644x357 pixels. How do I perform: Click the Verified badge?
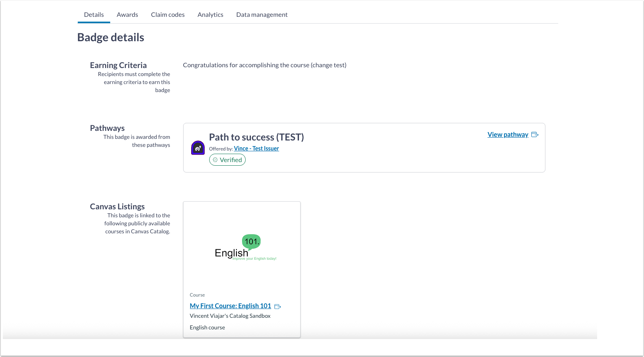pos(227,160)
